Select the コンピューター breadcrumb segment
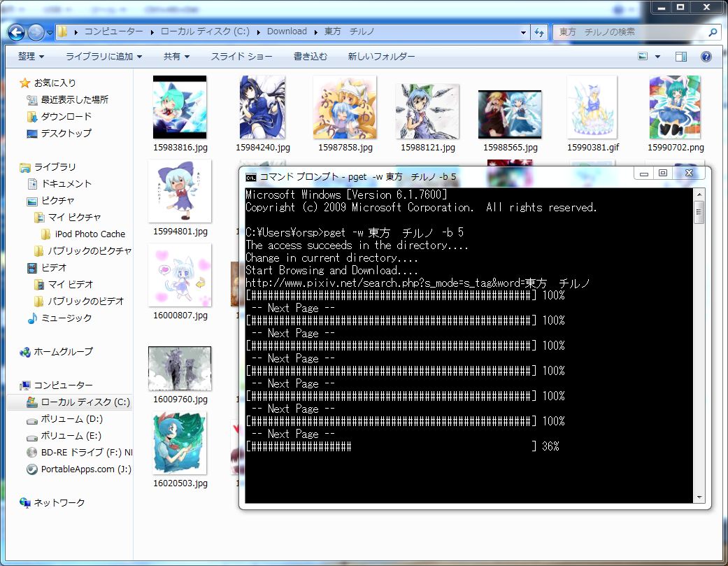Screen dimensions: 728x566 click(x=114, y=31)
